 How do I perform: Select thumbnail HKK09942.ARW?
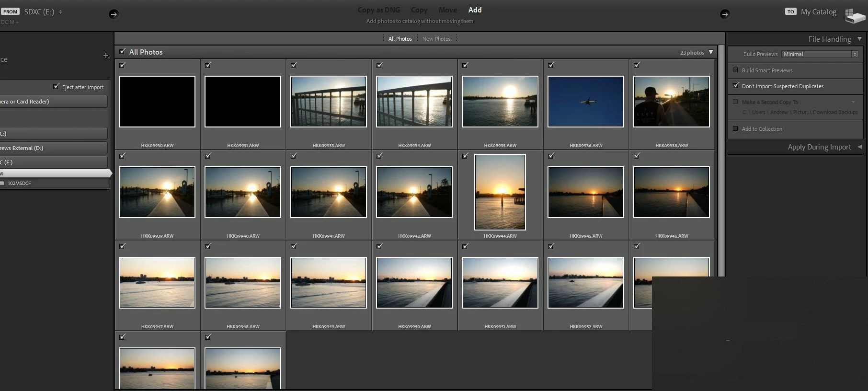click(x=414, y=192)
